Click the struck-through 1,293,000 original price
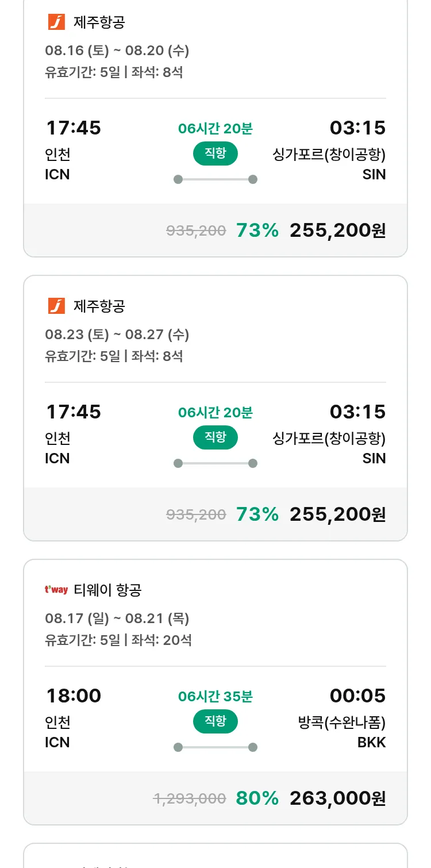The height and width of the screenshot is (868, 431). [x=189, y=798]
